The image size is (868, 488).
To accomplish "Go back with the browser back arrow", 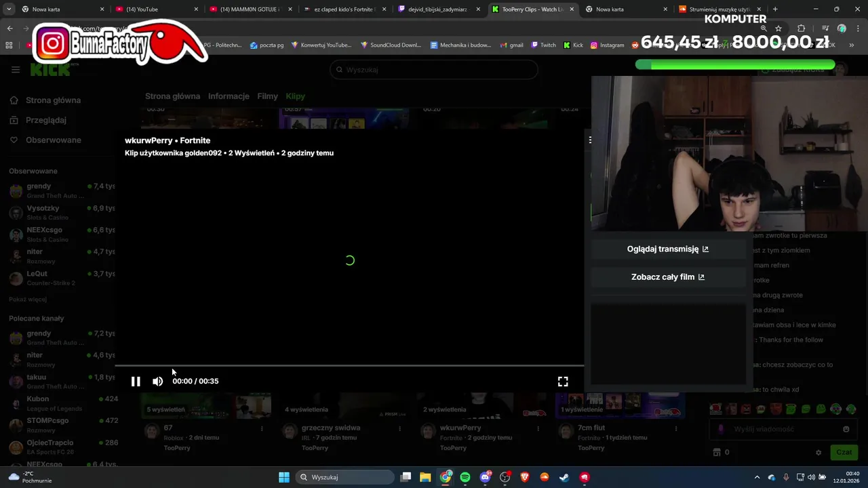I will [9, 28].
